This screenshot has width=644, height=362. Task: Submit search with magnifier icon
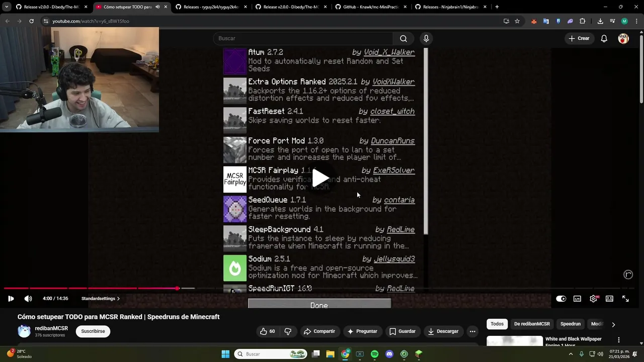click(x=404, y=38)
